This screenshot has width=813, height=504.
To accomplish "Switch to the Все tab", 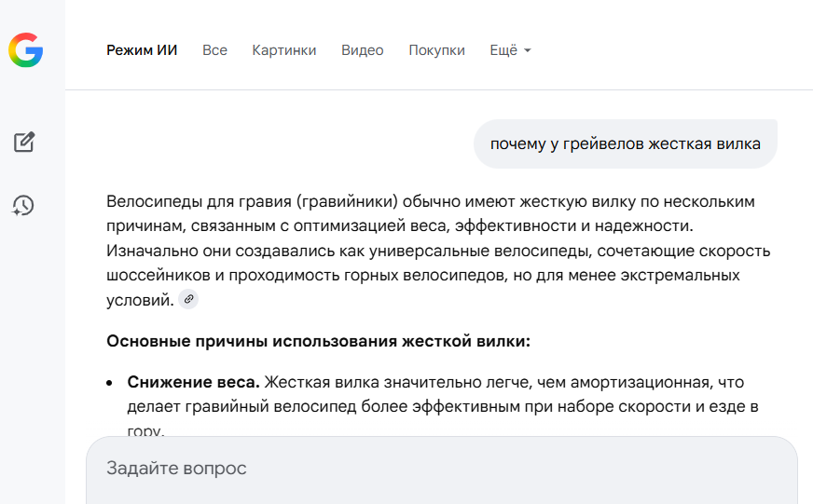I will point(214,50).
